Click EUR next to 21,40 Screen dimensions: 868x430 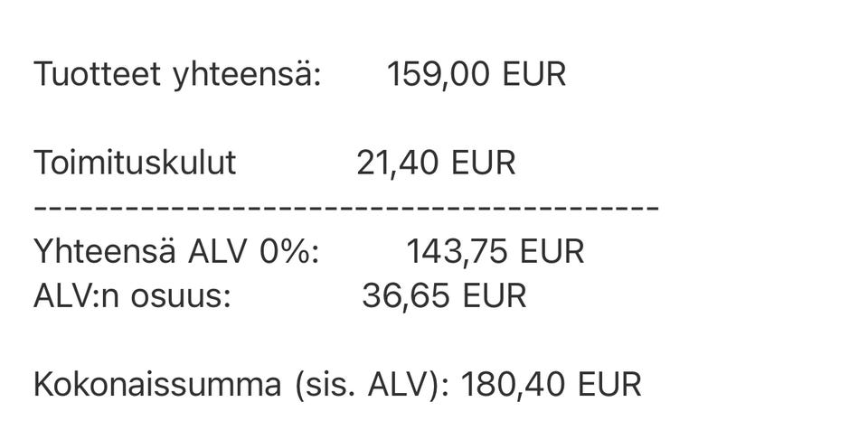483,163
